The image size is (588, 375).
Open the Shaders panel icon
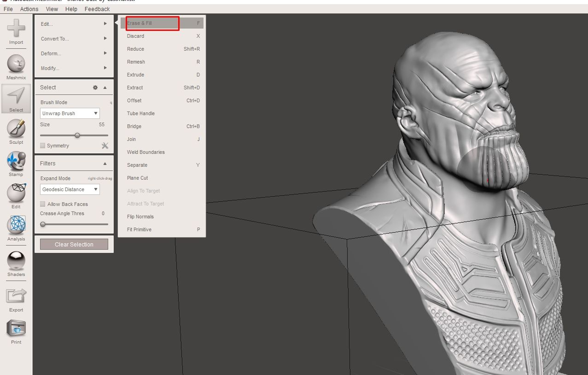[16, 260]
